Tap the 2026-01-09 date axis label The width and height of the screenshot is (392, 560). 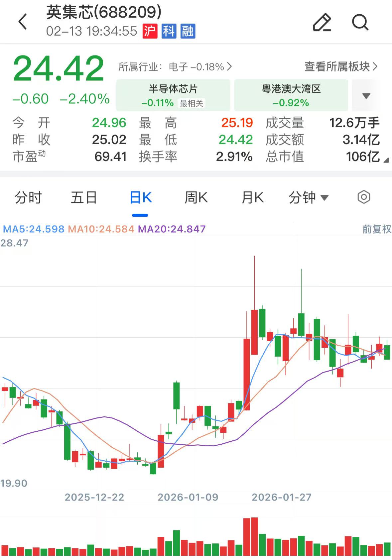point(188,497)
